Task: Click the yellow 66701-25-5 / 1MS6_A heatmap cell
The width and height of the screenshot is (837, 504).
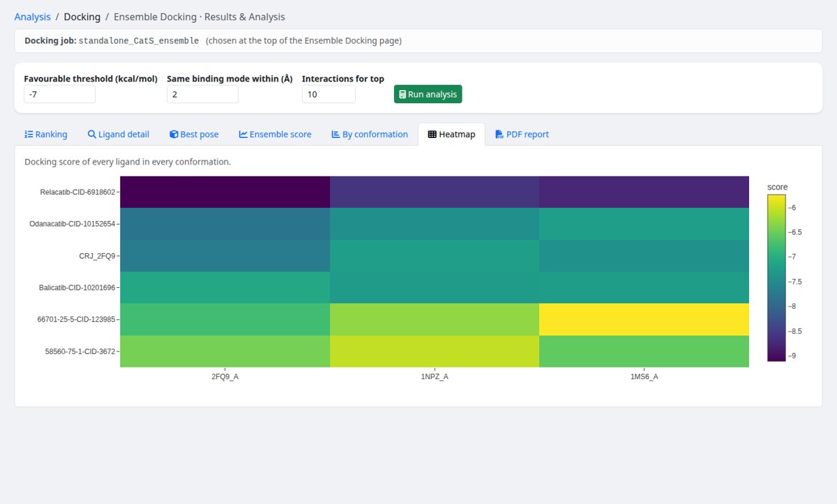Action: [x=644, y=319]
